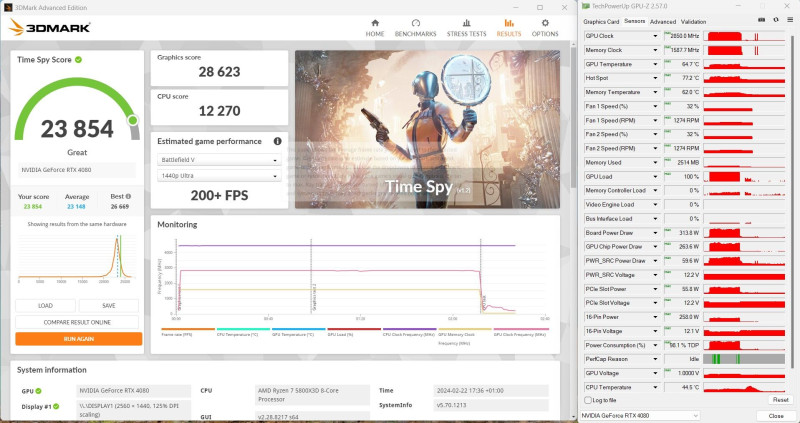
Task: Switch to Advanced tab in GPU-Z
Action: [x=663, y=22]
